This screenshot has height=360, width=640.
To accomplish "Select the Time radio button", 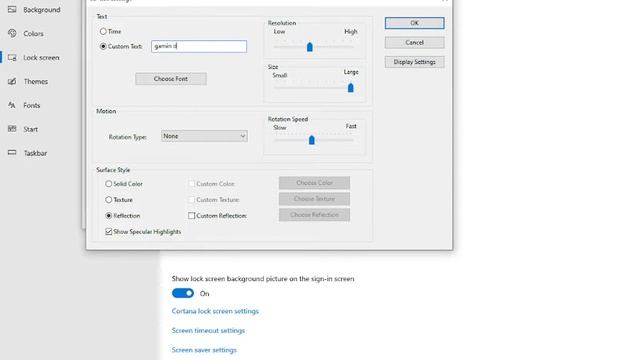I will pyautogui.click(x=103, y=31).
